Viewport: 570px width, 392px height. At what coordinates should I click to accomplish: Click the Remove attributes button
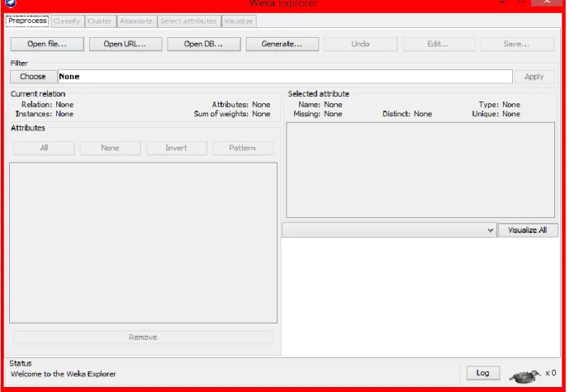click(x=143, y=338)
